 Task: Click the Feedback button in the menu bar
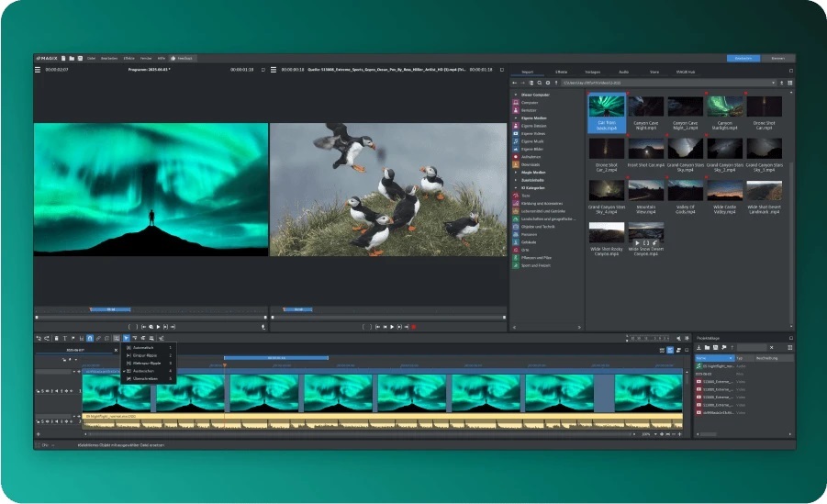(x=182, y=58)
